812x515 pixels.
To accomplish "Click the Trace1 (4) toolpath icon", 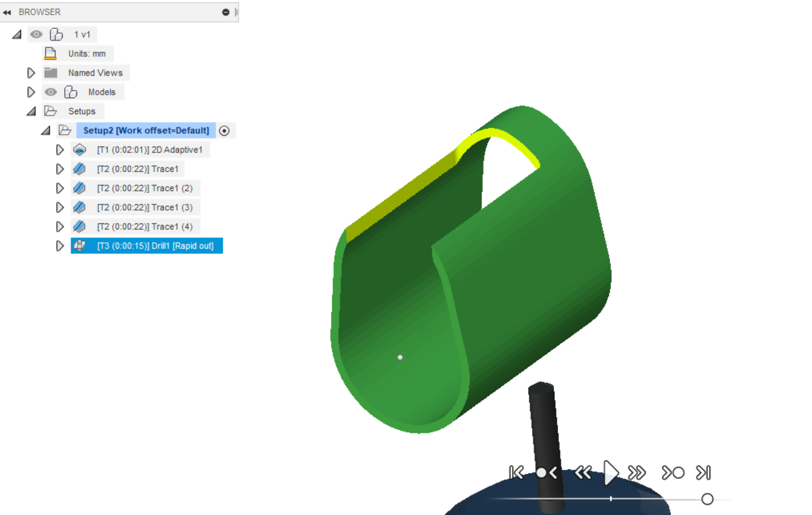I will point(79,227).
